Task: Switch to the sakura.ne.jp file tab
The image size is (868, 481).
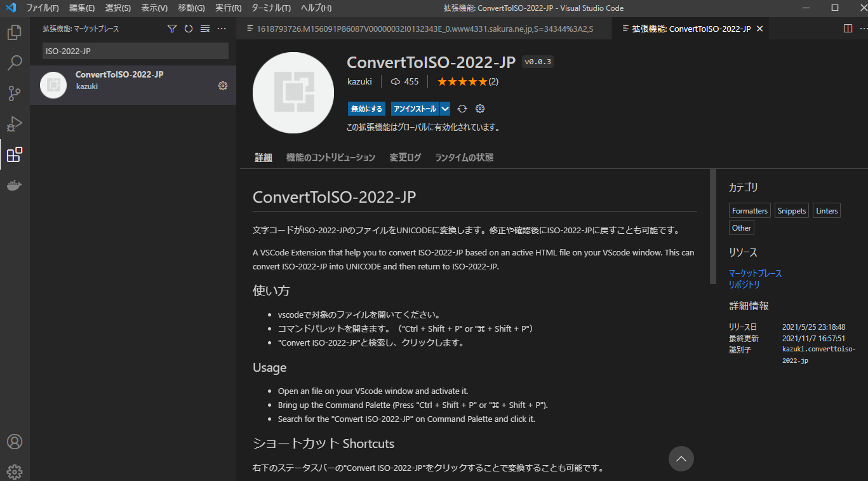Action: [x=424, y=29]
